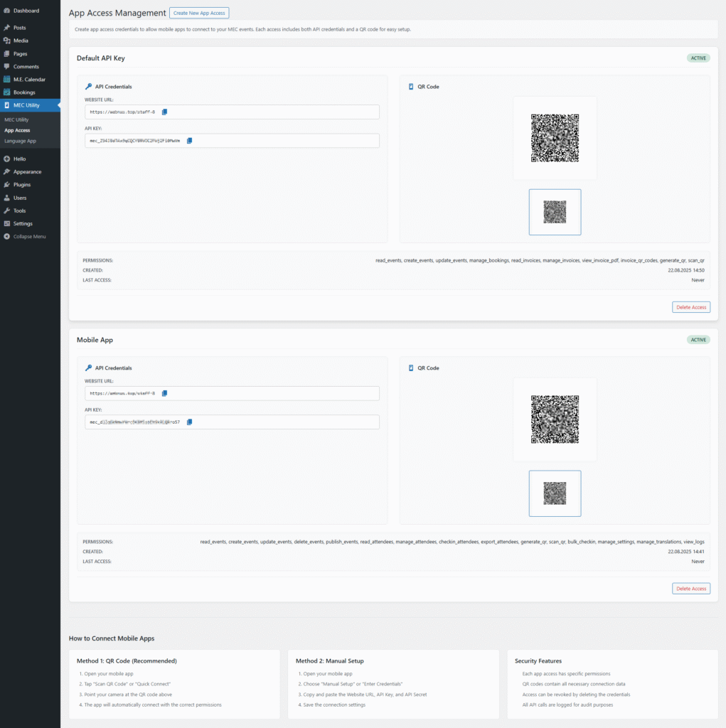Open the MEC Utility submenu entry
Viewport: 726px width, 728px height.
[16, 119]
